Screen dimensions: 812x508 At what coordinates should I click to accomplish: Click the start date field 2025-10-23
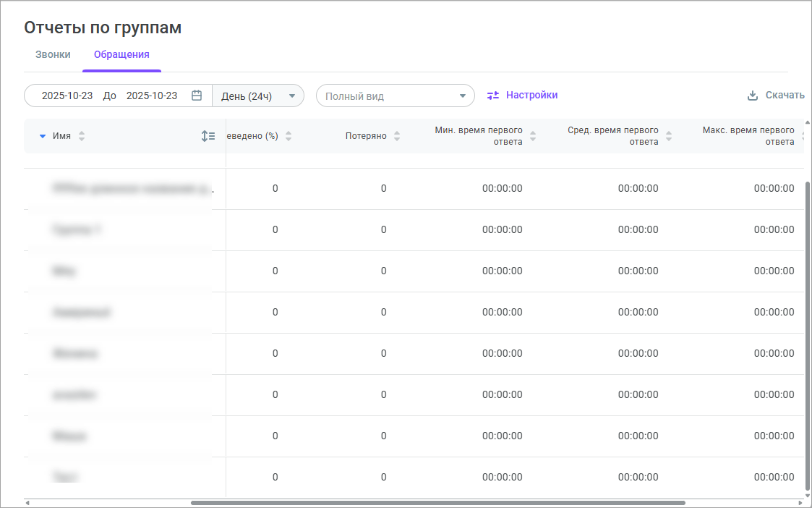coord(67,96)
